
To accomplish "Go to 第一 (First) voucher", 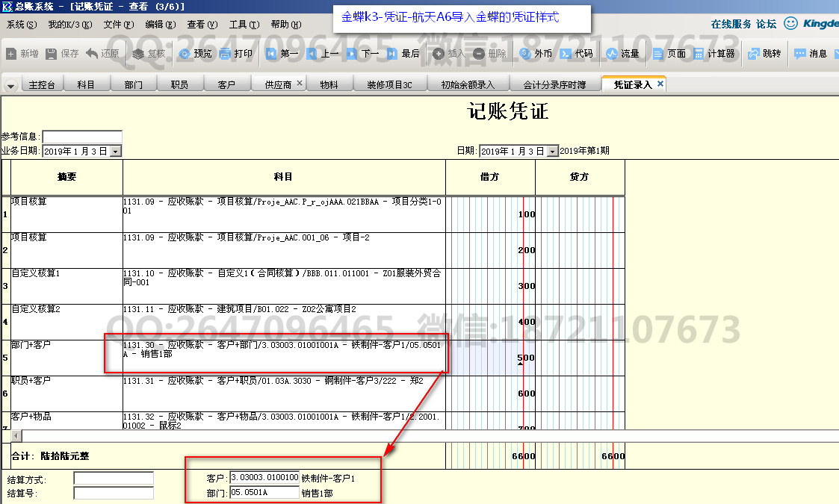I will tap(281, 54).
